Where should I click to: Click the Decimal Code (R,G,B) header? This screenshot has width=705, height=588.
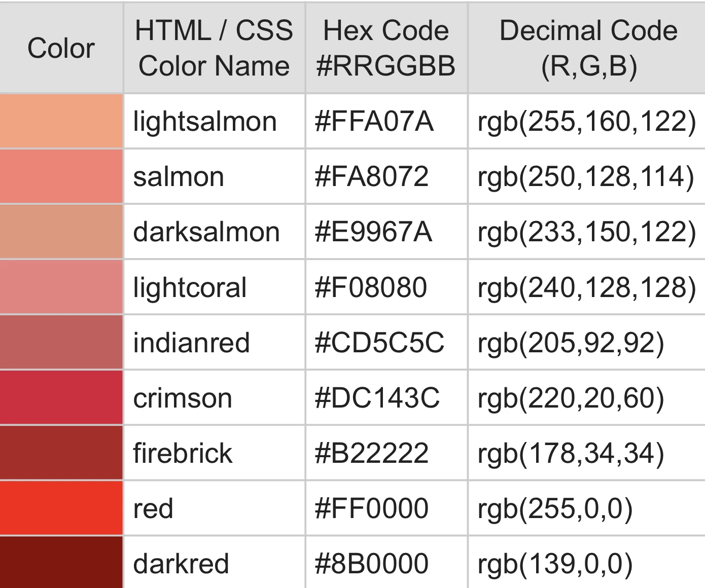pos(588,48)
